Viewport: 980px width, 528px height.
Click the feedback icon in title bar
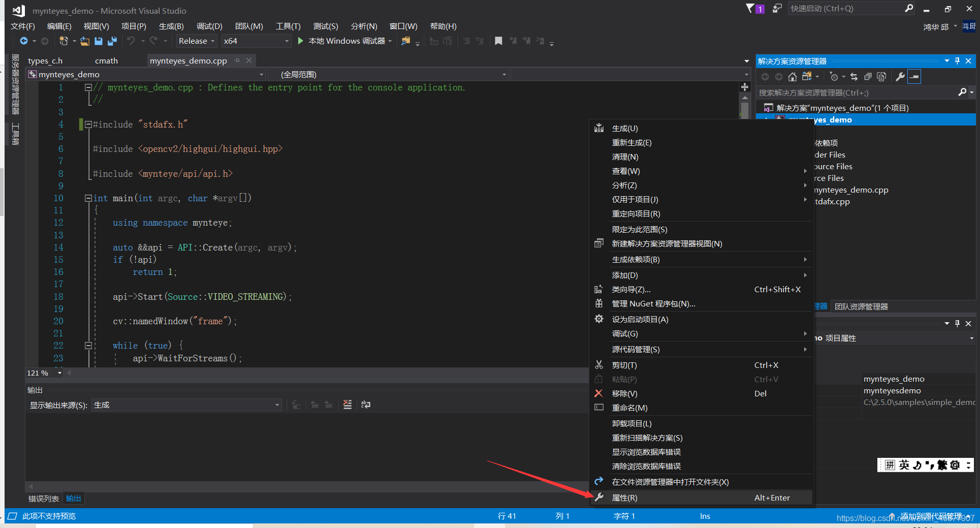point(777,8)
